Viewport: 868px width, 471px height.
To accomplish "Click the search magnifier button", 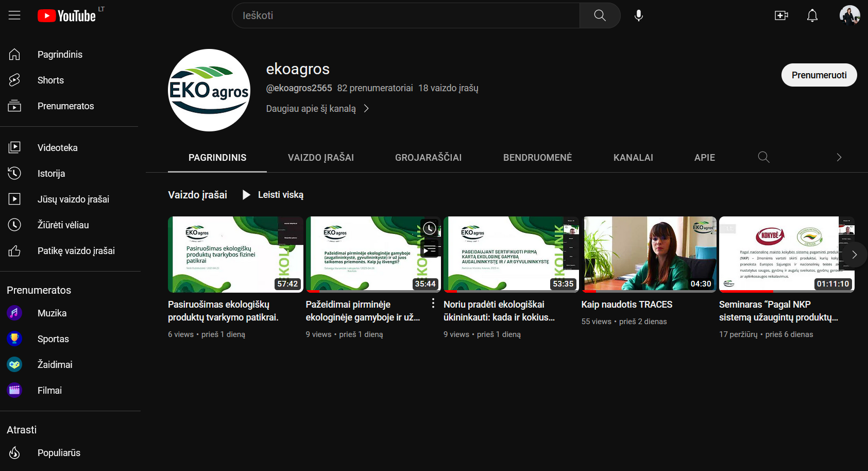I will (600, 15).
